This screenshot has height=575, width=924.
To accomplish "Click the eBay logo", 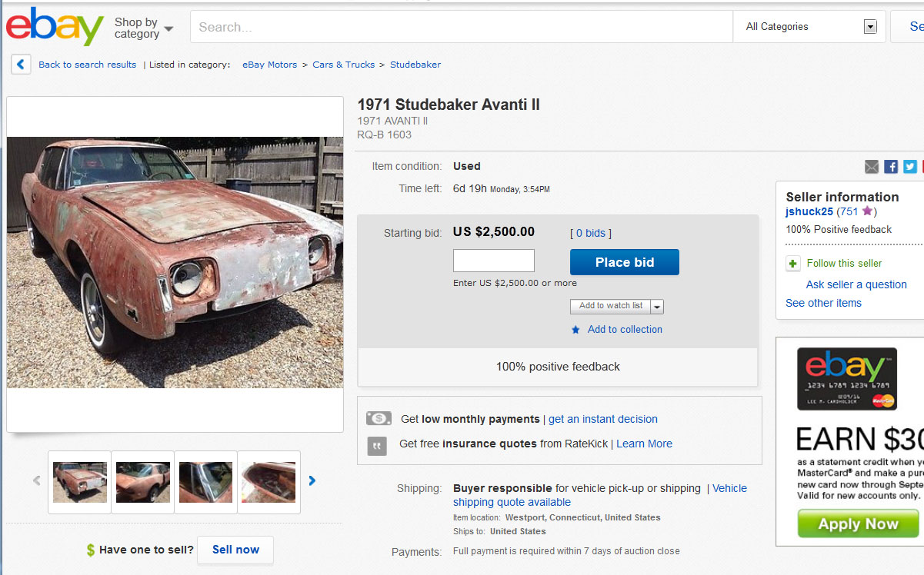I will [55, 27].
